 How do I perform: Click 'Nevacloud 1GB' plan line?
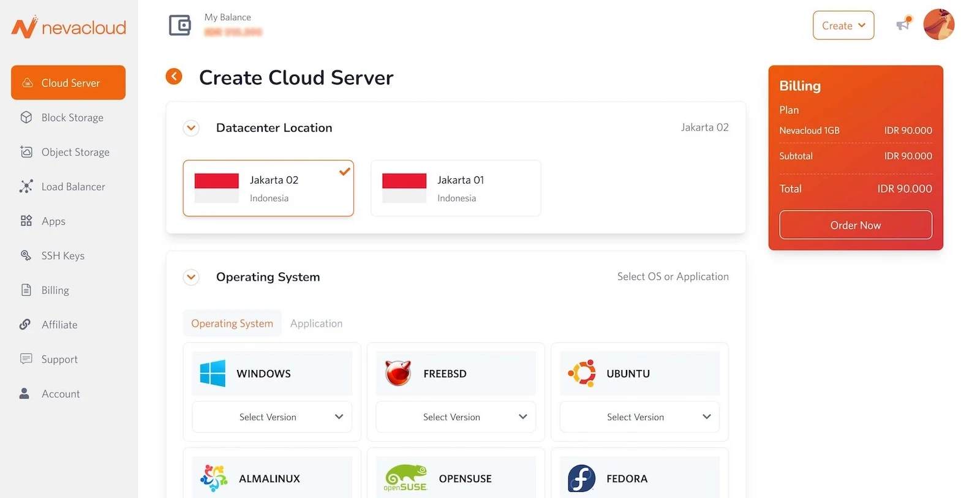pos(856,130)
